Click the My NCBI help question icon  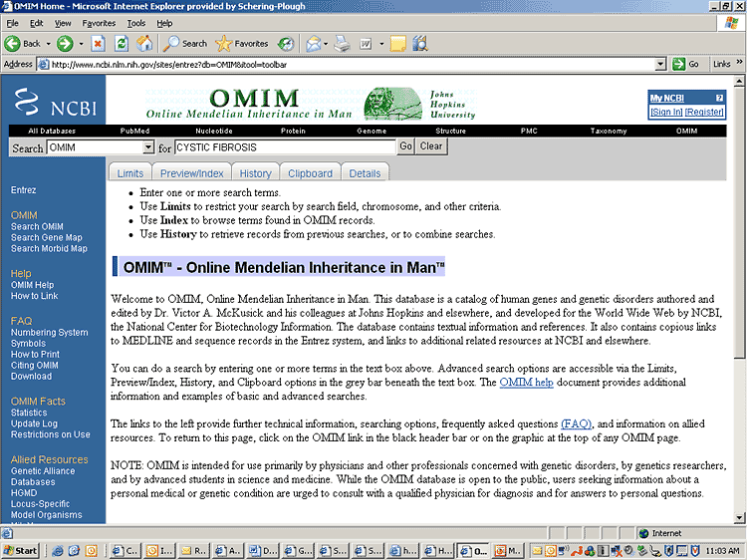pos(719,98)
